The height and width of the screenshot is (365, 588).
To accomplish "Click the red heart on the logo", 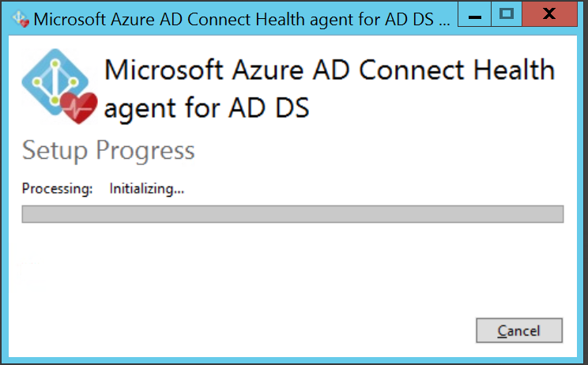I will coord(79,104).
